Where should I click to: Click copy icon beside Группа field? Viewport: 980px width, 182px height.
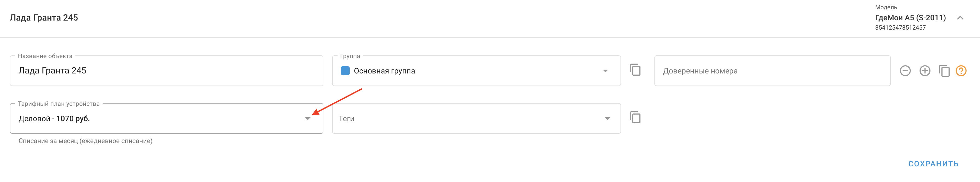635,70
